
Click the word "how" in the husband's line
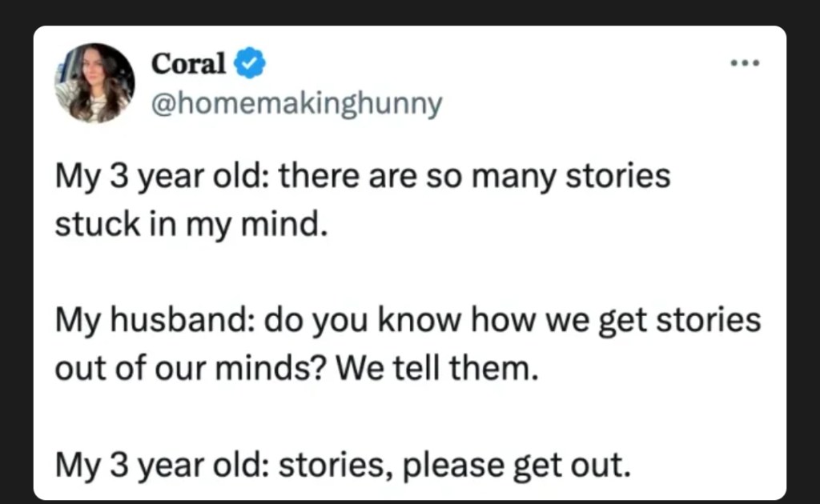point(504,320)
